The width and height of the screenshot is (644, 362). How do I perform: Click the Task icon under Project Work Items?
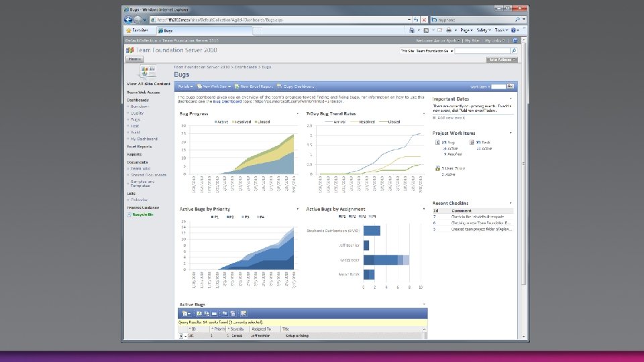click(472, 142)
